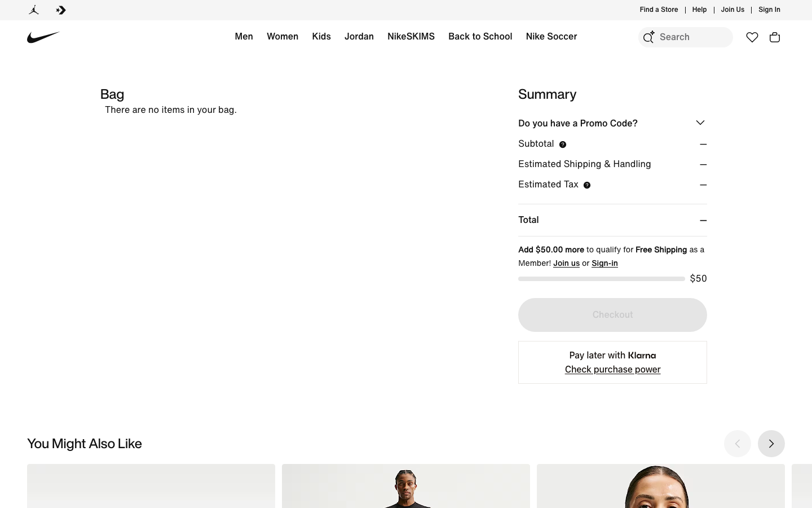This screenshot has width=812, height=508.
Task: Click the free shipping progress bar
Action: (602, 279)
